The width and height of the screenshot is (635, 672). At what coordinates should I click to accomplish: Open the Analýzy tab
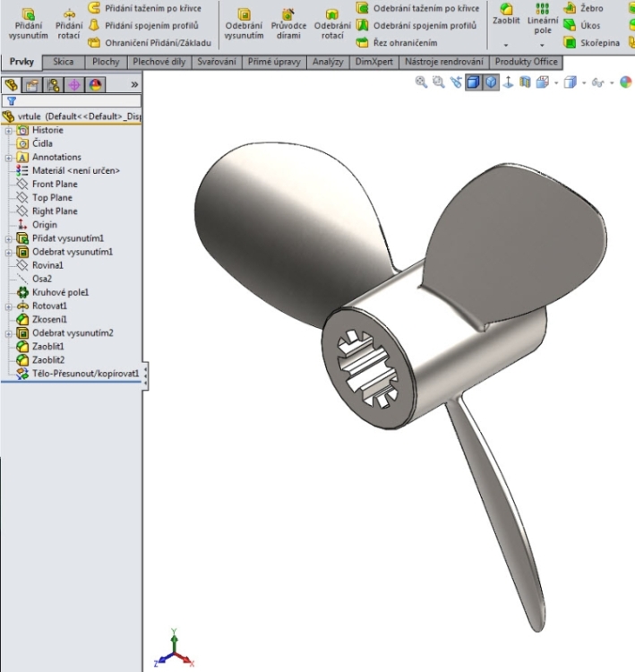tap(328, 62)
